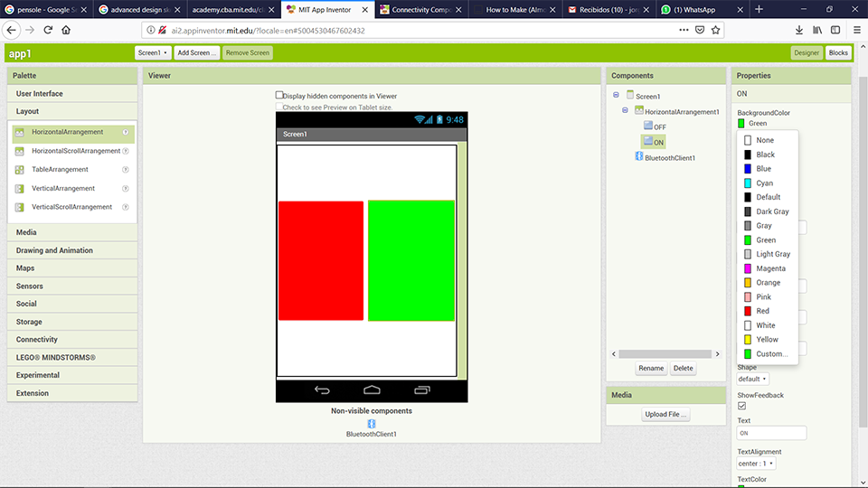Collapse the Screen1 tree node
Screen dimensions: 868x488
[616, 95]
